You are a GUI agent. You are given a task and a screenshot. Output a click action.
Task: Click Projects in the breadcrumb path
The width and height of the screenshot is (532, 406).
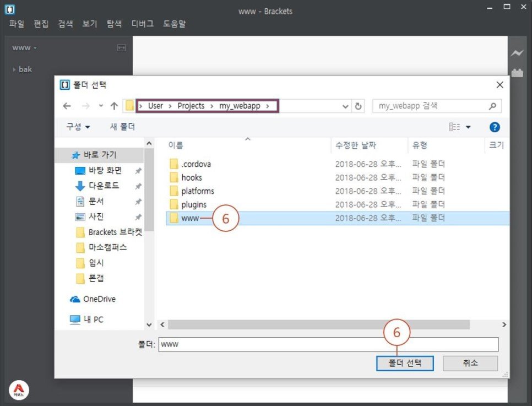click(x=191, y=106)
